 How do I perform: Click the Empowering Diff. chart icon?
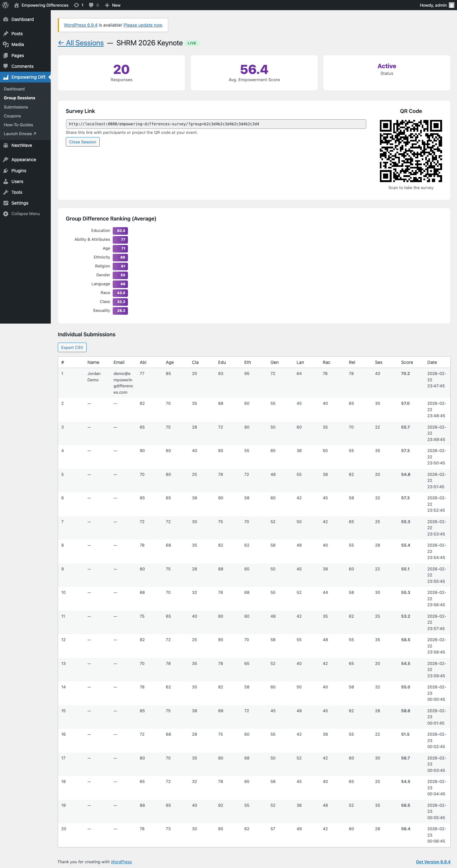6,77
